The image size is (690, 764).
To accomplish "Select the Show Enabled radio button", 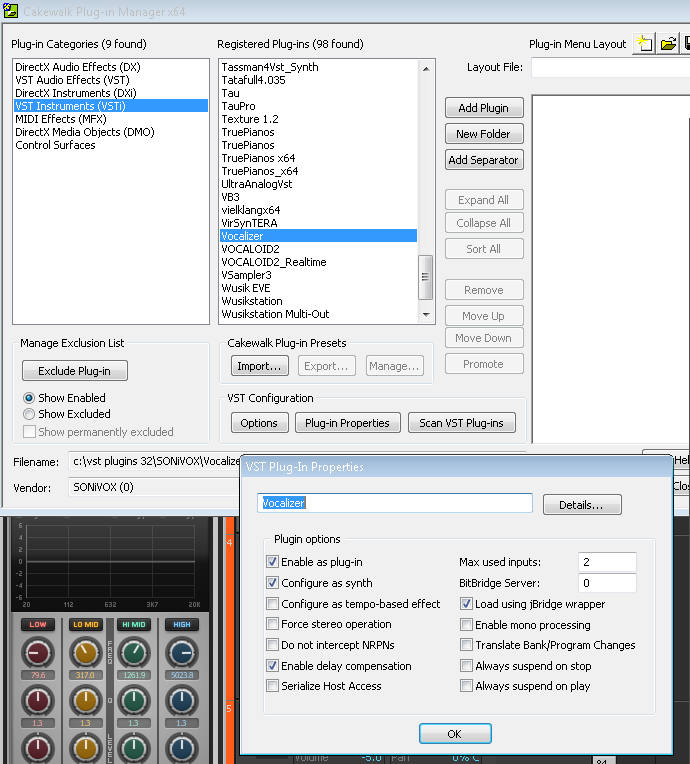I will tap(29, 398).
